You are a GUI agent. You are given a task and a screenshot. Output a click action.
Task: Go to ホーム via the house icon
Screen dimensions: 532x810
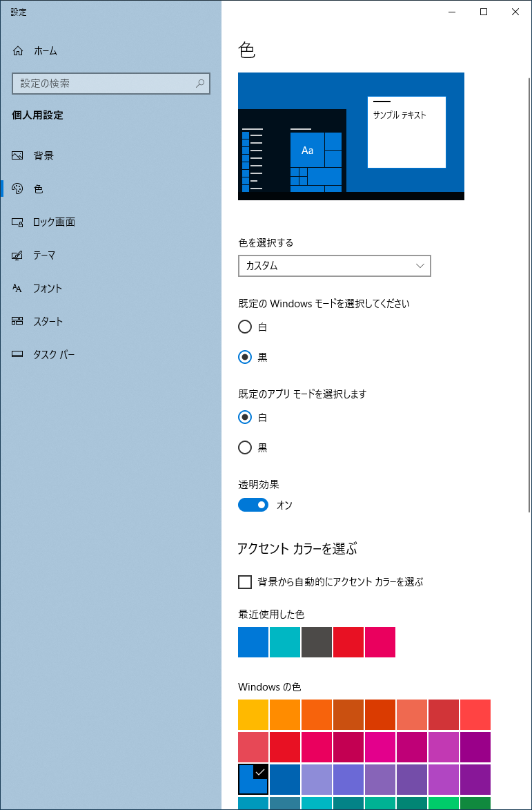click(x=17, y=50)
